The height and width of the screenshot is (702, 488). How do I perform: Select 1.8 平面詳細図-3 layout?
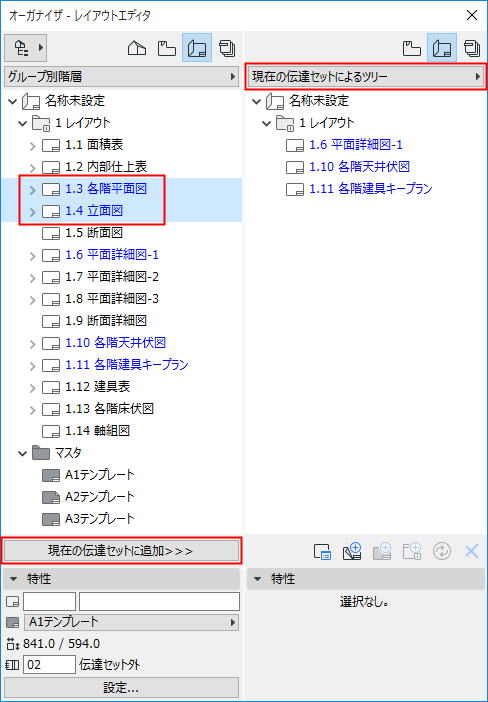pyautogui.click(x=112, y=298)
